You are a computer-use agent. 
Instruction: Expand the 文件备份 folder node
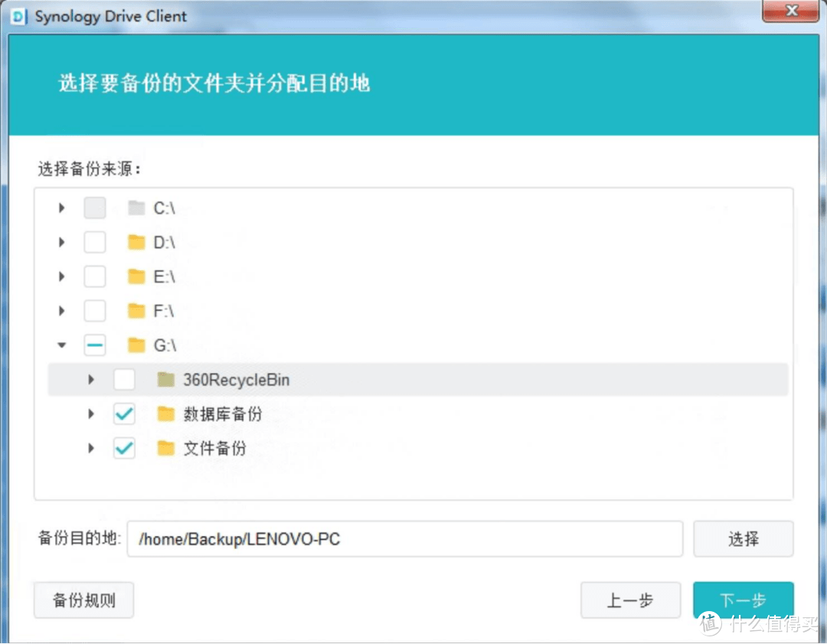91,448
